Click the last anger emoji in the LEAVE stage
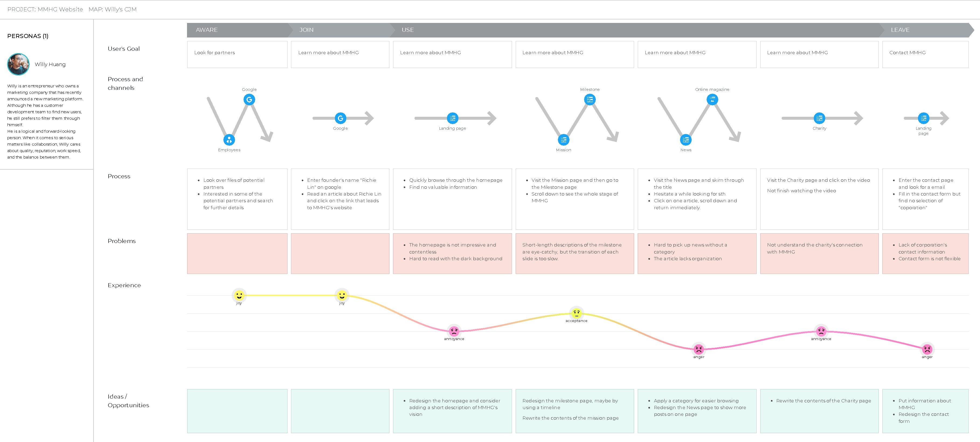Image resolution: width=980 pixels, height=442 pixels. [x=927, y=349]
